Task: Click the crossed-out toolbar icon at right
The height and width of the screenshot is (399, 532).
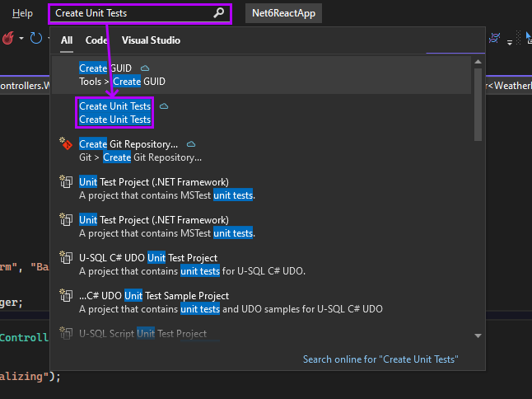Action: (494, 38)
